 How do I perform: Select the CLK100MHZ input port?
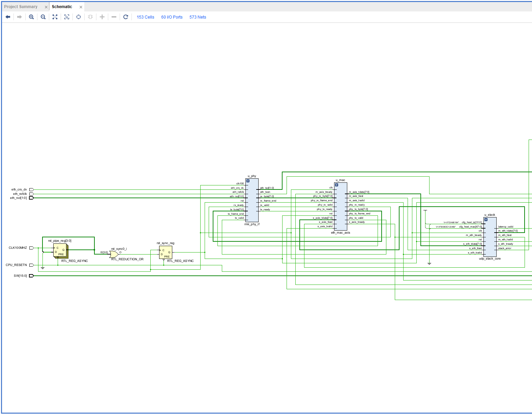pos(31,248)
